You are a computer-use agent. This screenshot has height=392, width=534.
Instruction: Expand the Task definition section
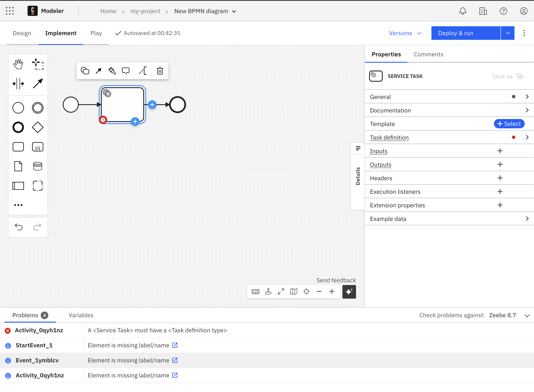(449, 137)
